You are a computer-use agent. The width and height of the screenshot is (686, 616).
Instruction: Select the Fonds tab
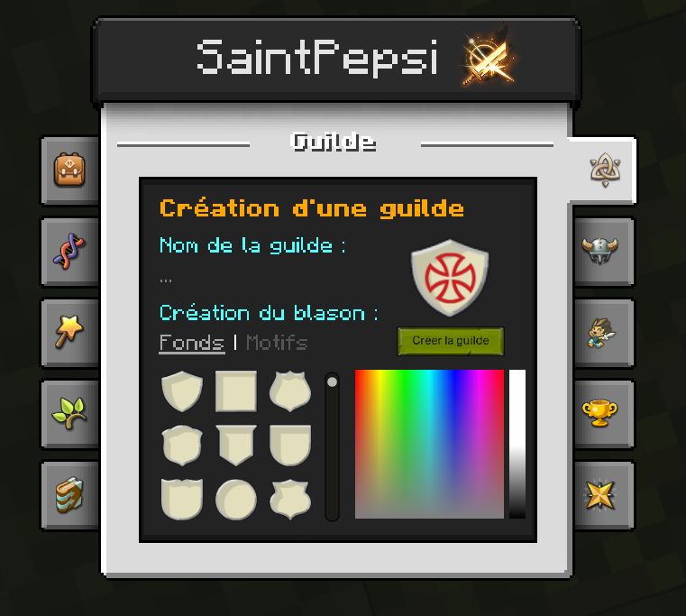pyautogui.click(x=192, y=343)
